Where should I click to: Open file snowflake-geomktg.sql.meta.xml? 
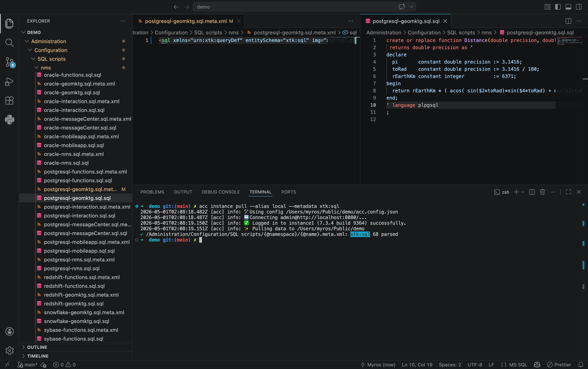tap(84, 312)
